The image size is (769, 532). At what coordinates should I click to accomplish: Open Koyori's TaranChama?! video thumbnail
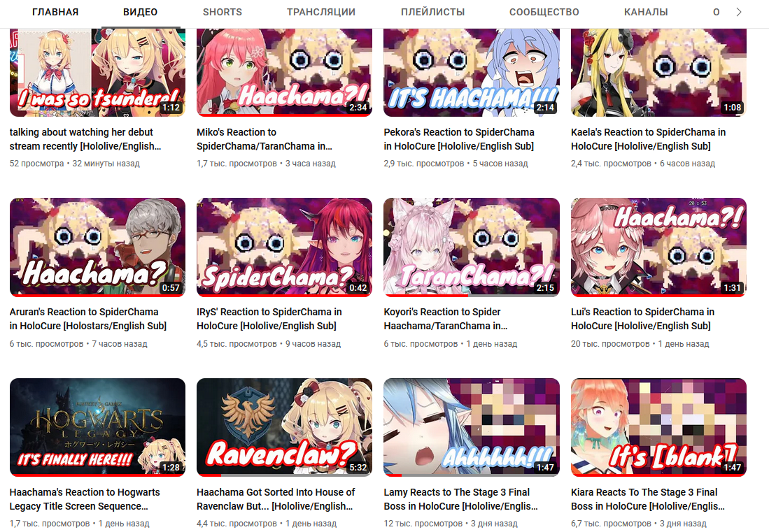(472, 247)
